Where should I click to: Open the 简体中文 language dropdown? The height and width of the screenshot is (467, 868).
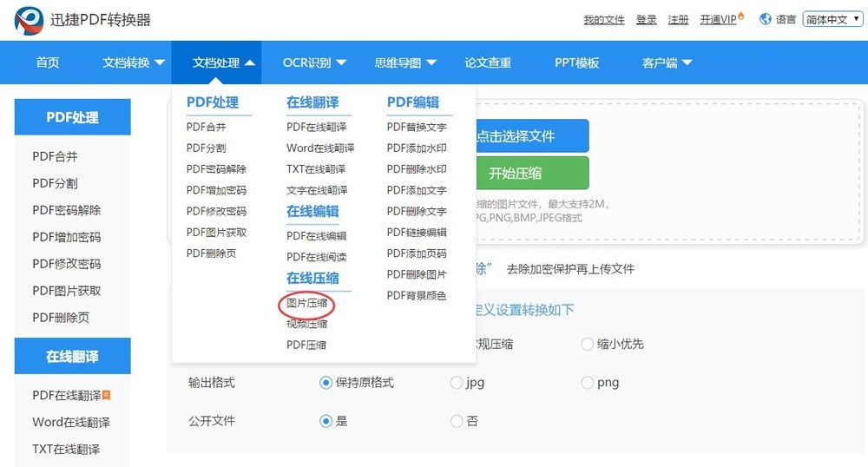[x=832, y=19]
